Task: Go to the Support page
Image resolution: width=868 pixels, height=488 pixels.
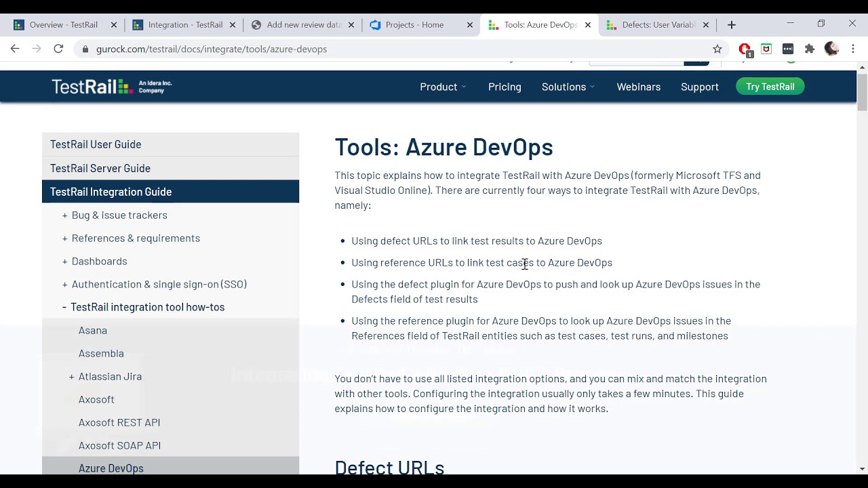Action: click(x=700, y=87)
